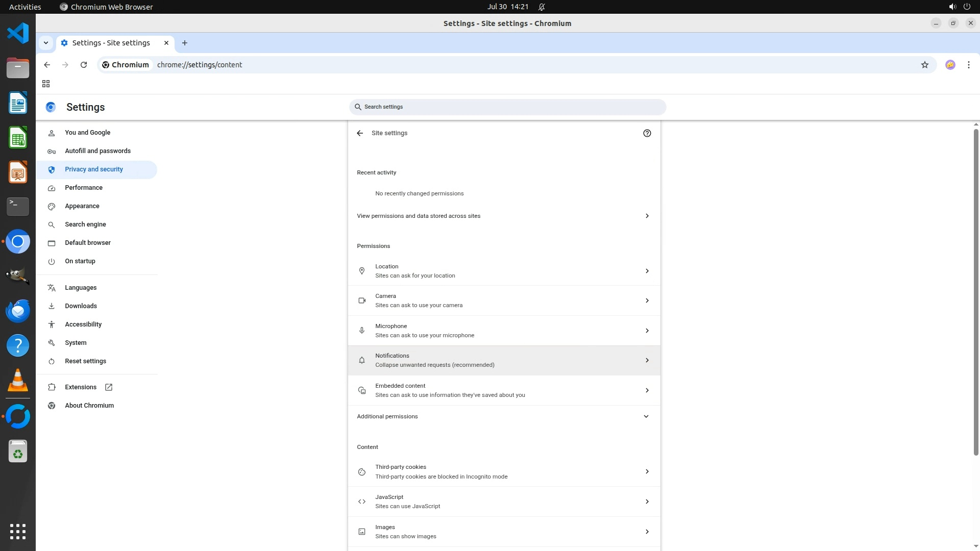Image resolution: width=980 pixels, height=551 pixels.
Task: Launch Terminal from the Ubuntu dock
Action: (18, 207)
